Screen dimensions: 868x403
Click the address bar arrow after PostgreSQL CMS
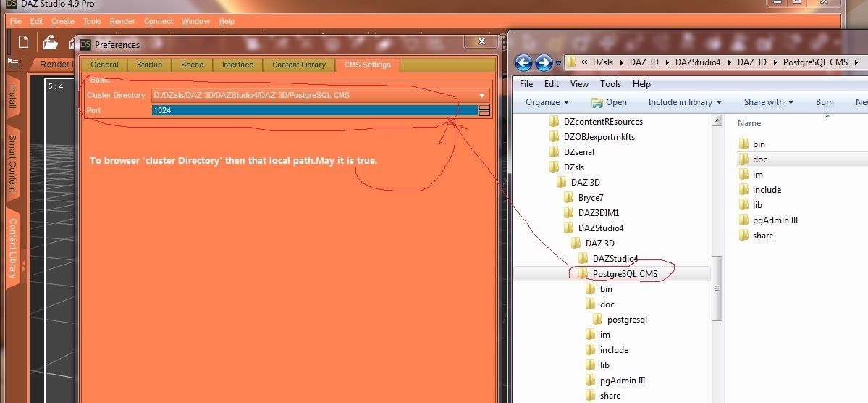(x=856, y=62)
